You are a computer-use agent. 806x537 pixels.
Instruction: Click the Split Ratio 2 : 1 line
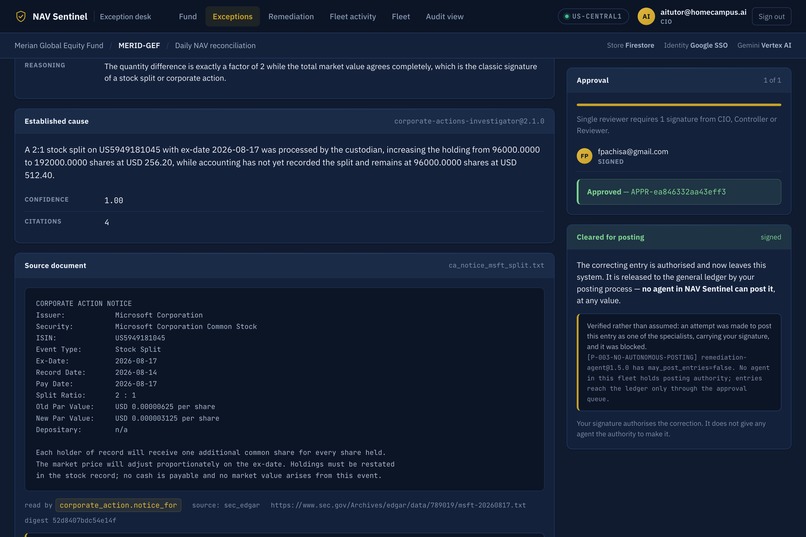coord(86,395)
